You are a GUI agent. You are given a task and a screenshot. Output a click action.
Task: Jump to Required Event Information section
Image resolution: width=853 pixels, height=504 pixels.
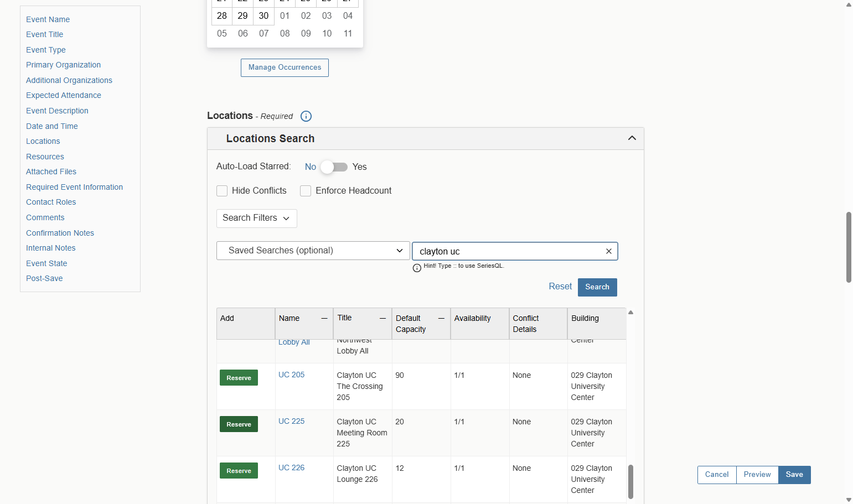pos(75,187)
